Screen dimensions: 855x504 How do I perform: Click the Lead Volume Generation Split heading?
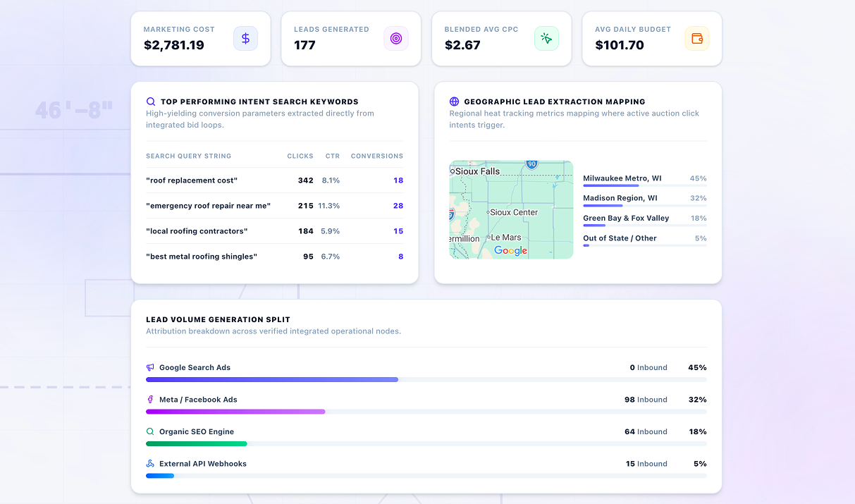(x=218, y=319)
